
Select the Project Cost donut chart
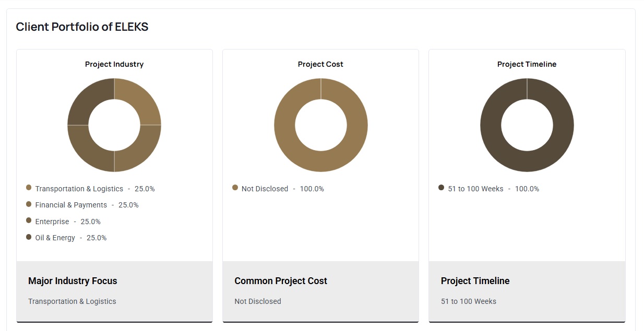321,125
